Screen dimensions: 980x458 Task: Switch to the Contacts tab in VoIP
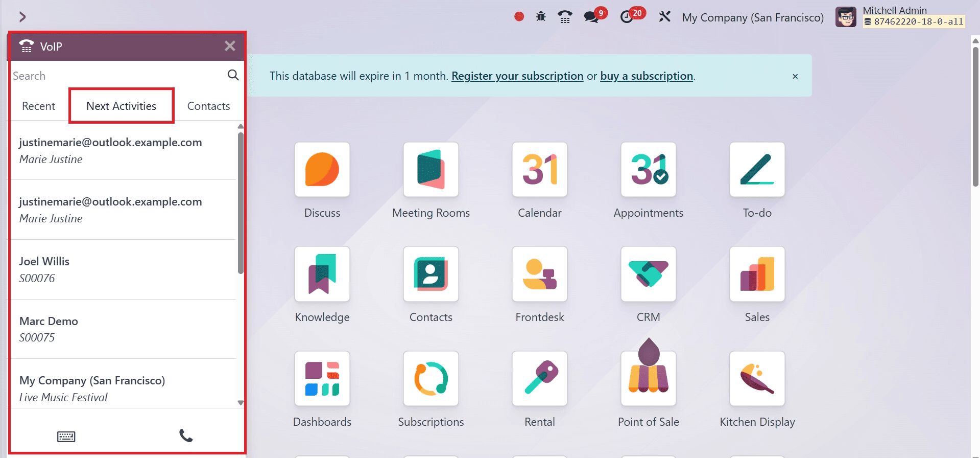(208, 106)
